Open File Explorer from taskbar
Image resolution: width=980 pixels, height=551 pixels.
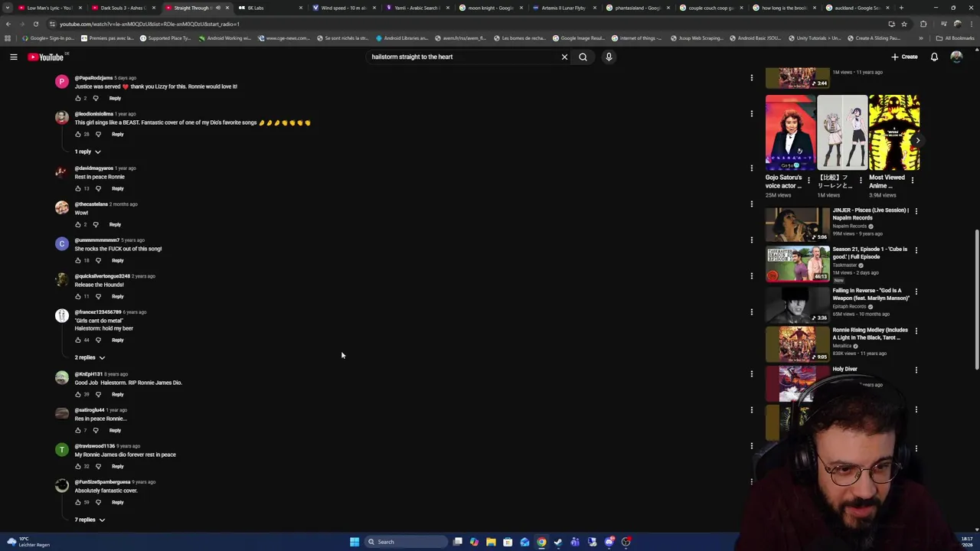click(491, 542)
